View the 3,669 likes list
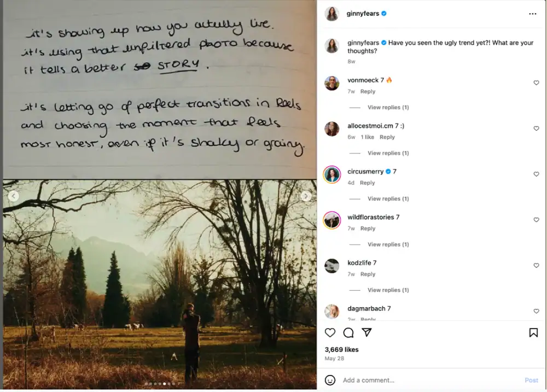 click(341, 349)
